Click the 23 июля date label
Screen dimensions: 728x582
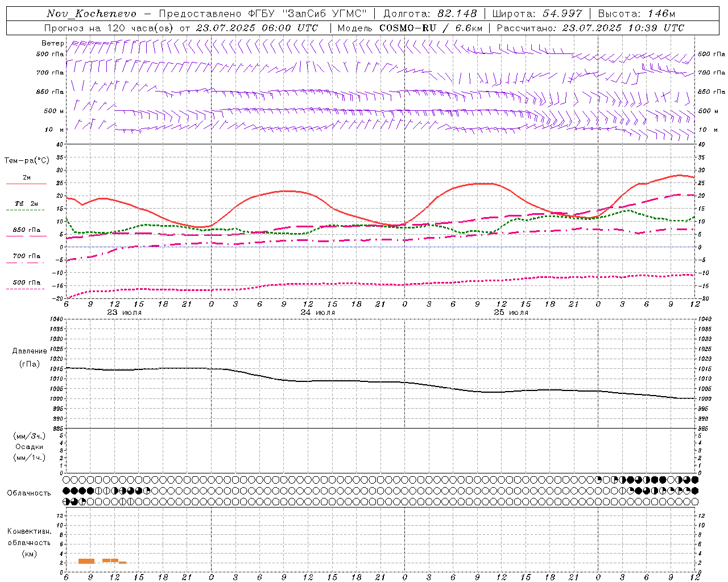pyautogui.click(x=125, y=313)
